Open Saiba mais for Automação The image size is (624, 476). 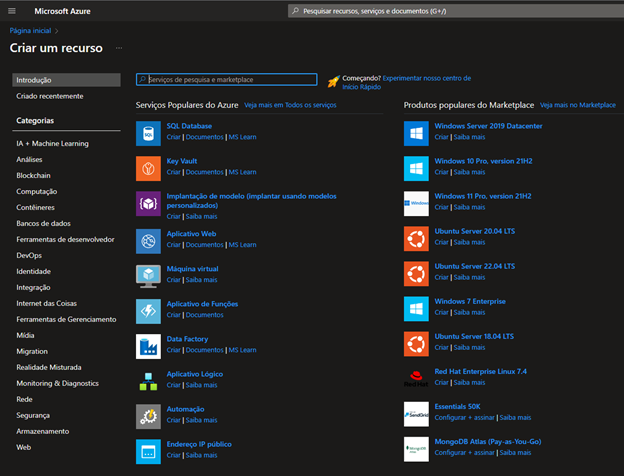pyautogui.click(x=201, y=420)
